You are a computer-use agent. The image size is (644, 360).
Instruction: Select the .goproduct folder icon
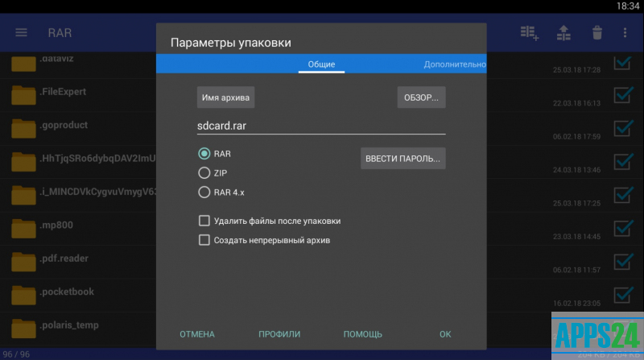(23, 129)
